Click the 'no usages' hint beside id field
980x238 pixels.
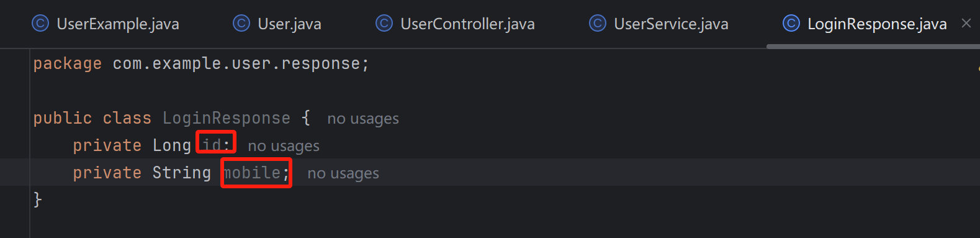click(284, 146)
